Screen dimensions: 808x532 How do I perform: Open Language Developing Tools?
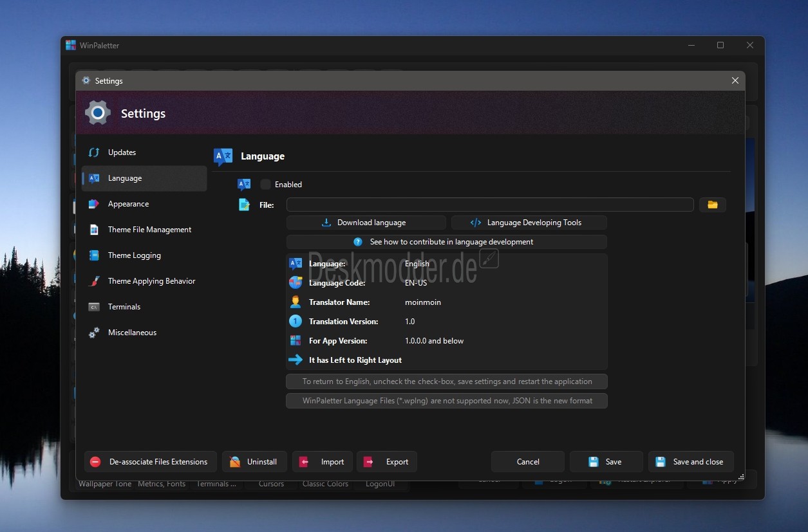coord(529,223)
